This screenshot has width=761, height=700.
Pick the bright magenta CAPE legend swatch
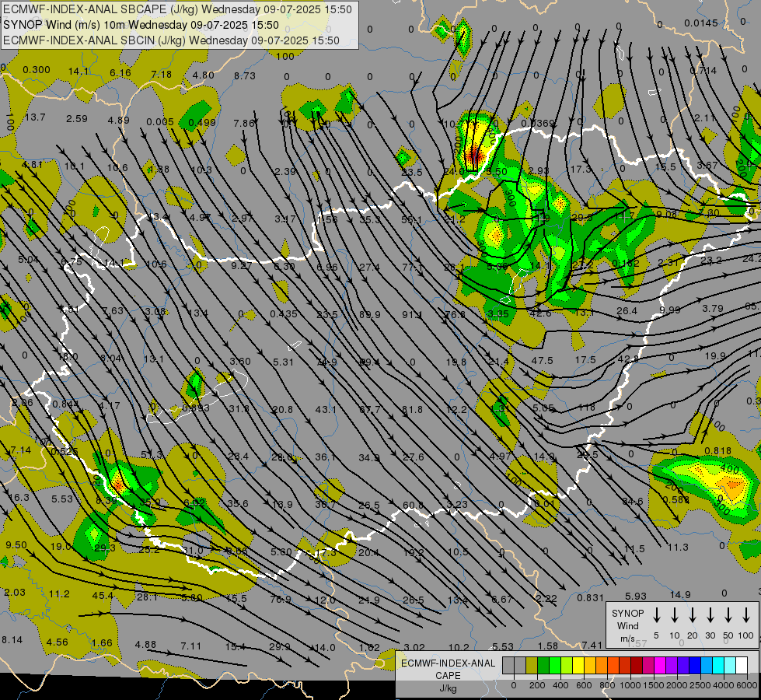660,665
